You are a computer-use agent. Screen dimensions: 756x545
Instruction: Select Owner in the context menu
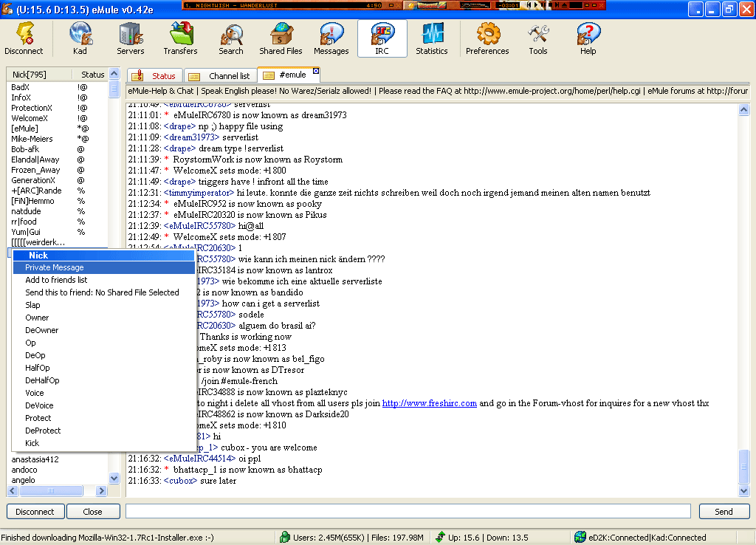point(103,318)
